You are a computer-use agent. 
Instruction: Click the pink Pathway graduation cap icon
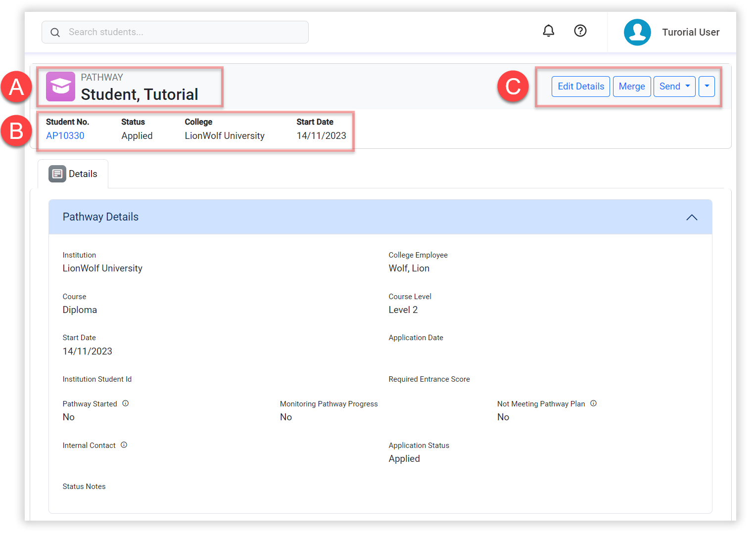(60, 87)
